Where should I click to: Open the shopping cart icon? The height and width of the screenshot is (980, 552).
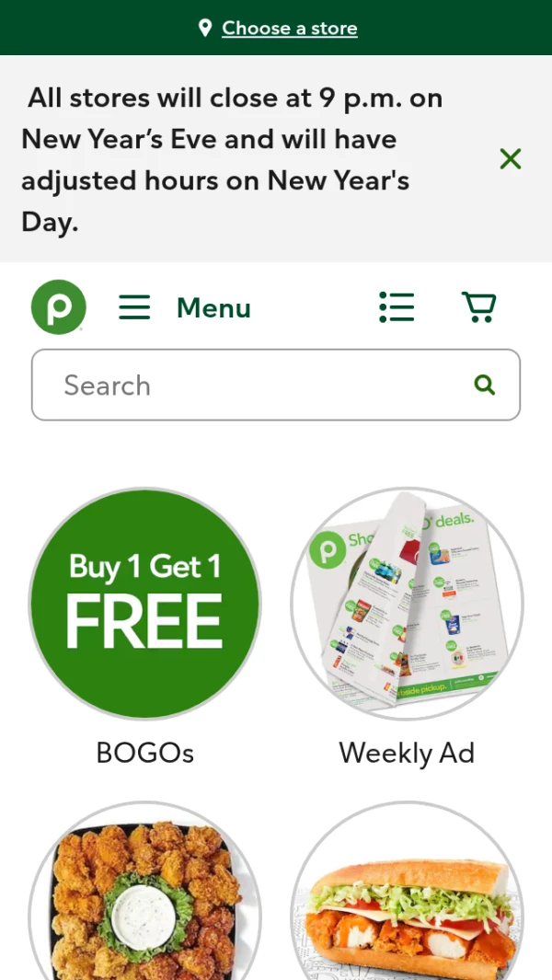[x=478, y=307]
